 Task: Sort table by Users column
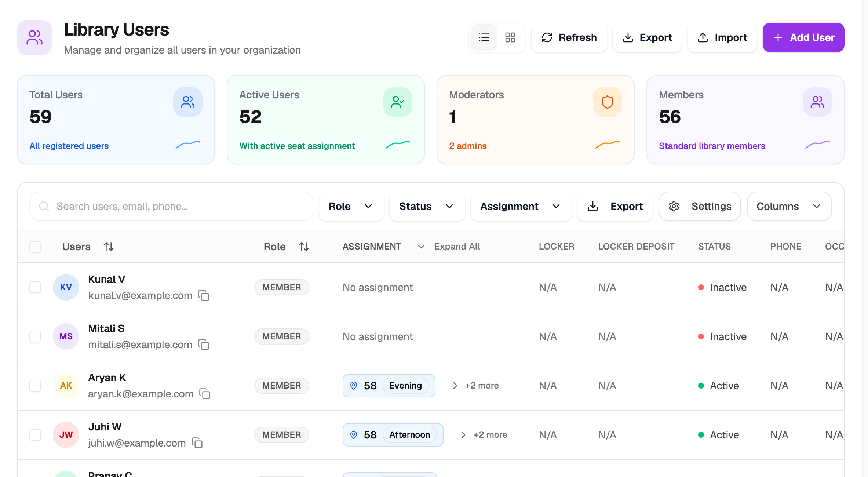click(88, 247)
